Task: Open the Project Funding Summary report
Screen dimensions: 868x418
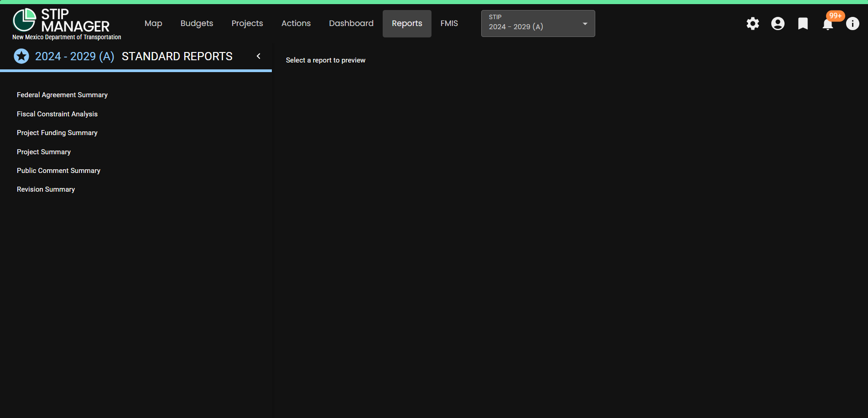Action: pos(57,133)
